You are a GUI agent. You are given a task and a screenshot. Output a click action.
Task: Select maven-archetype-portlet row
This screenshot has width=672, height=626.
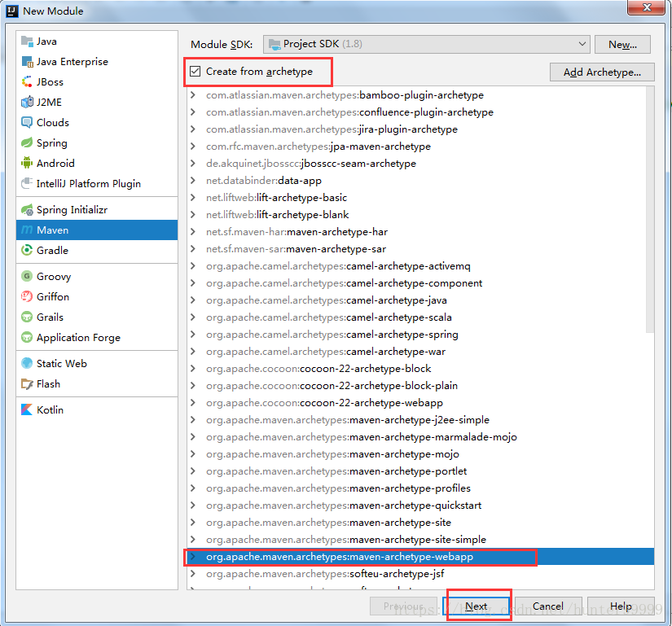point(420,471)
